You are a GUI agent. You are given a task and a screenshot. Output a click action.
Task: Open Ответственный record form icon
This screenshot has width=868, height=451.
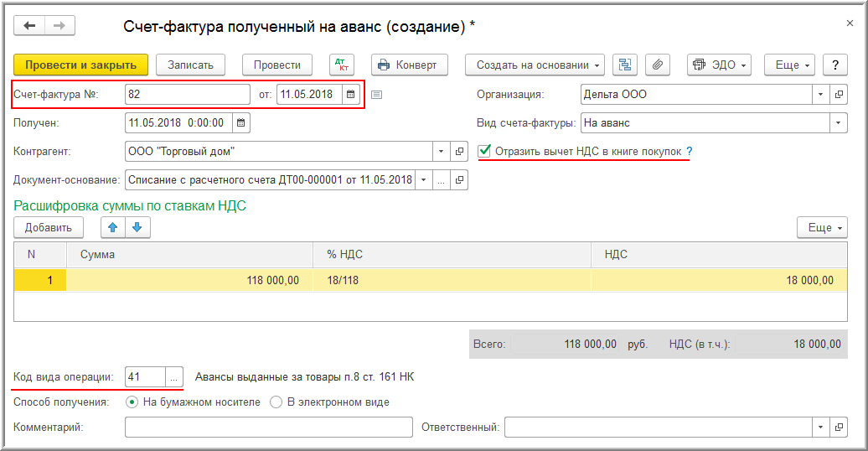(x=839, y=428)
